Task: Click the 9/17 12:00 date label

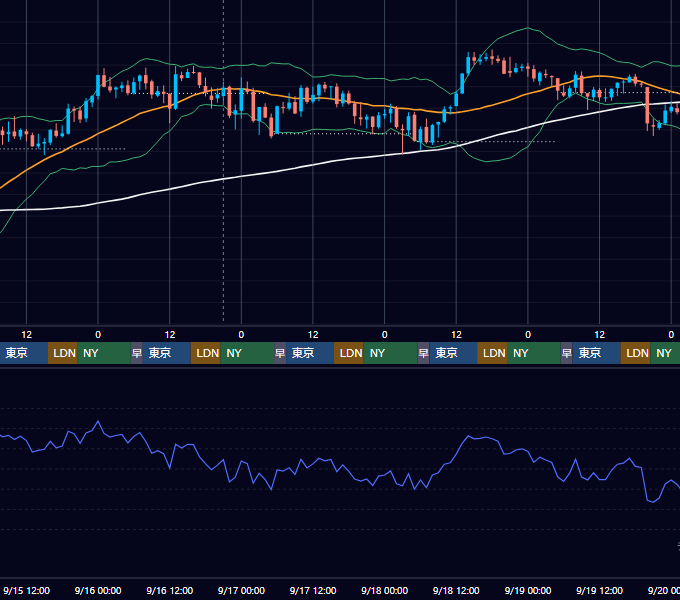Action: 313,590
